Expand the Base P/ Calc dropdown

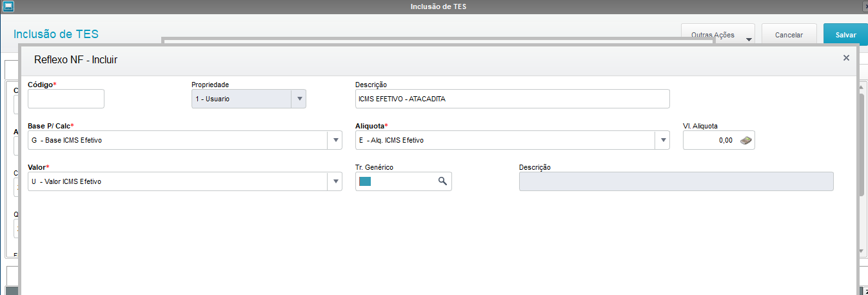335,140
